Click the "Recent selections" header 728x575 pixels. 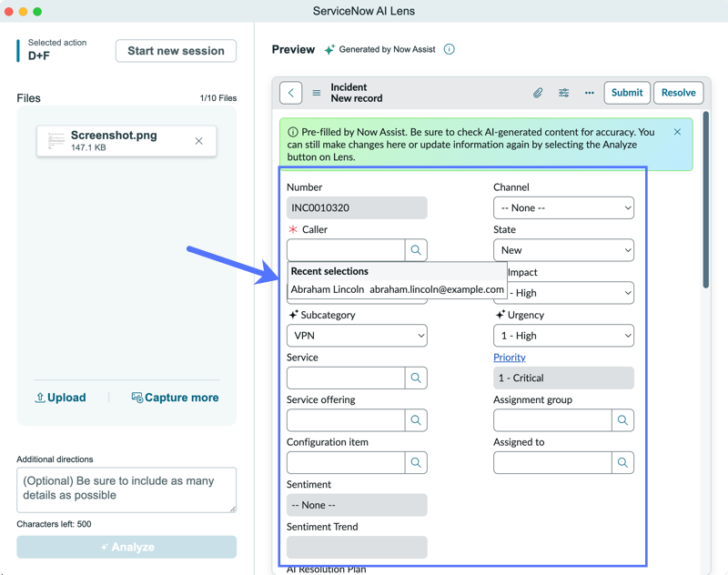[x=329, y=271]
